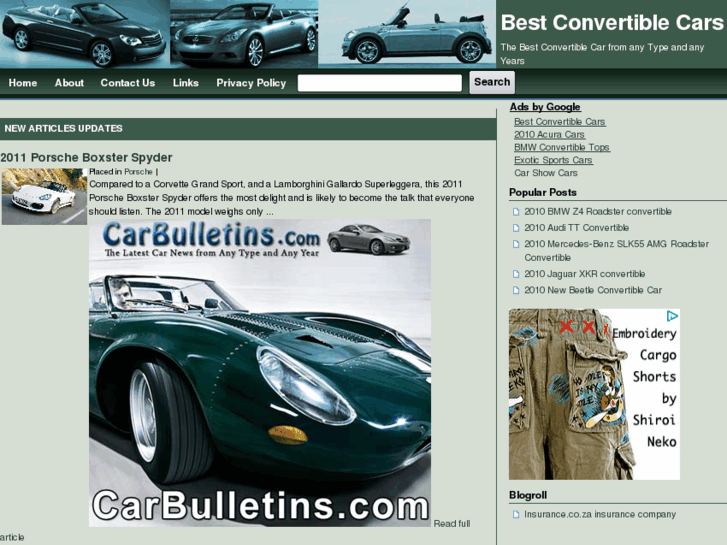Viewport: 727px width, 545px height.
Task: Open the Porsche category link
Action: (138, 172)
